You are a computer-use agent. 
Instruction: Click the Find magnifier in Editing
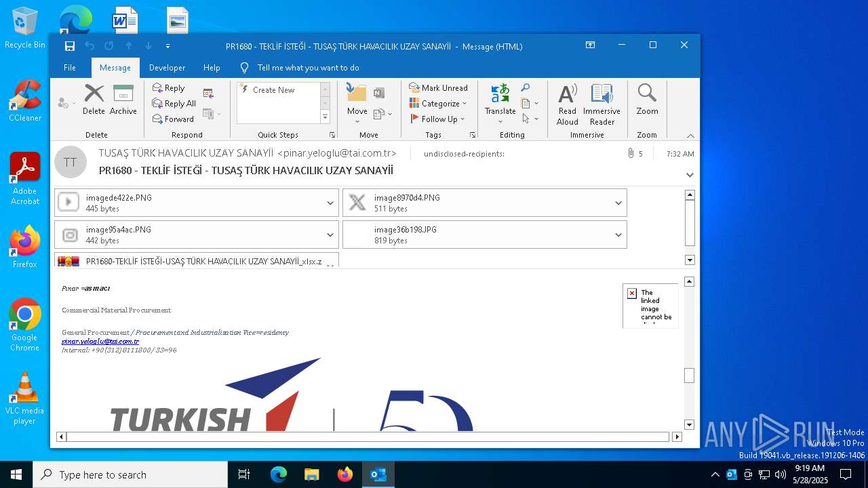pyautogui.click(x=526, y=88)
